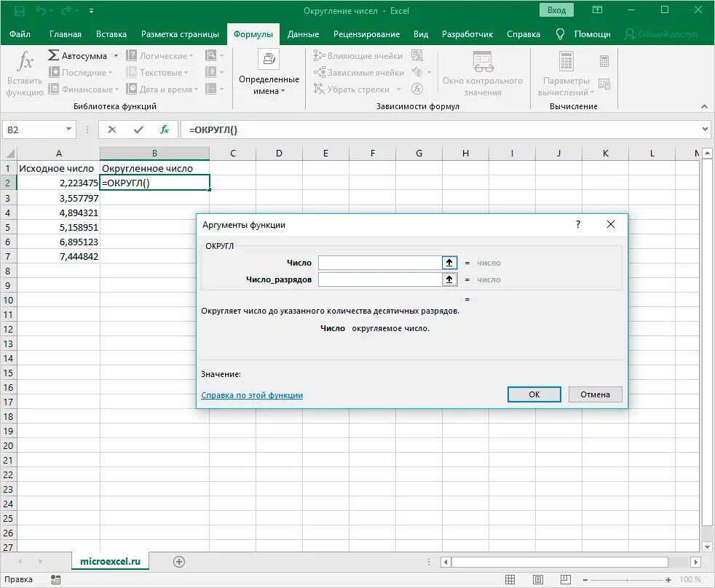Open the Дата и время functions list
The width and height of the screenshot is (715, 588).
162,90
